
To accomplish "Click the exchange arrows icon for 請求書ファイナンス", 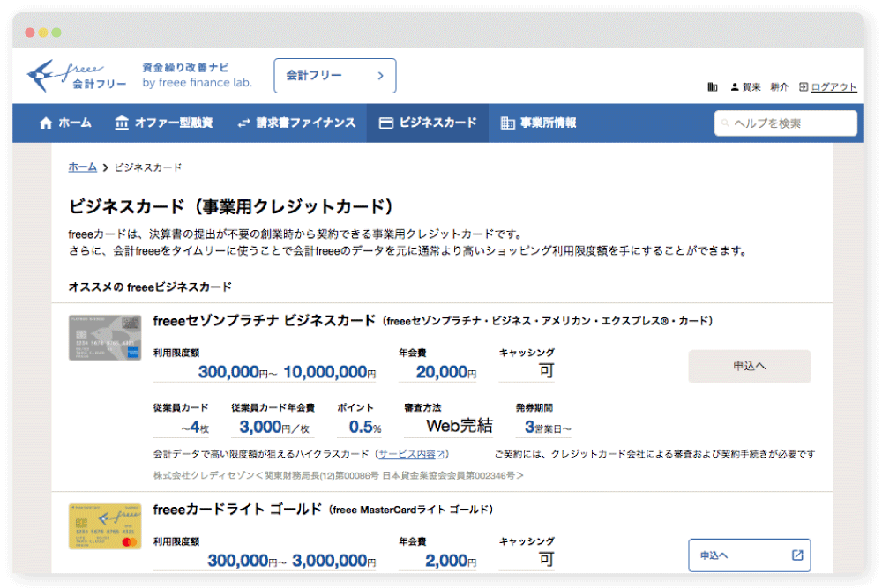I will click(243, 123).
